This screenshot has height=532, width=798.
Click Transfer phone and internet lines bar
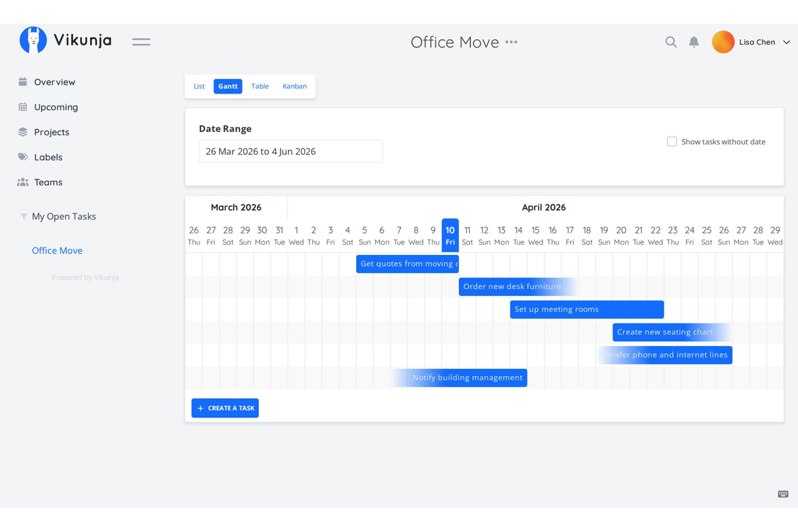pos(664,355)
